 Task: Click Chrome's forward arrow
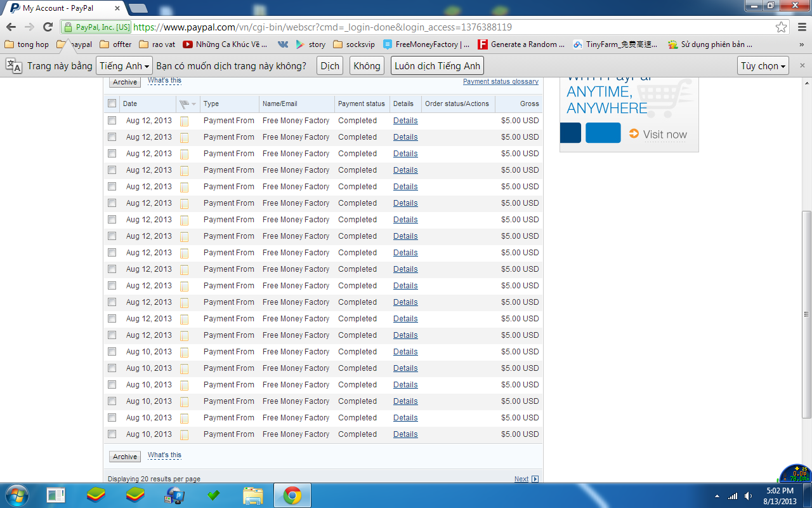29,27
